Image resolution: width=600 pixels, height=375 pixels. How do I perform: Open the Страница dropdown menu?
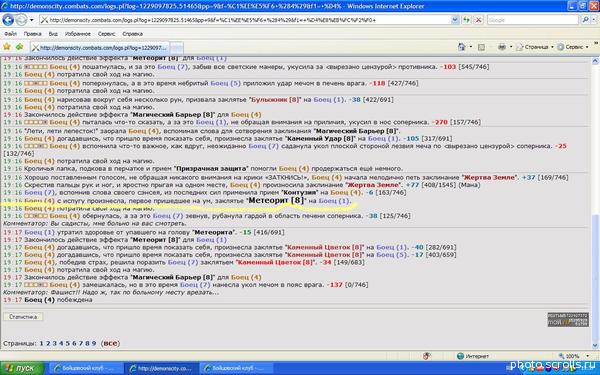(535, 47)
